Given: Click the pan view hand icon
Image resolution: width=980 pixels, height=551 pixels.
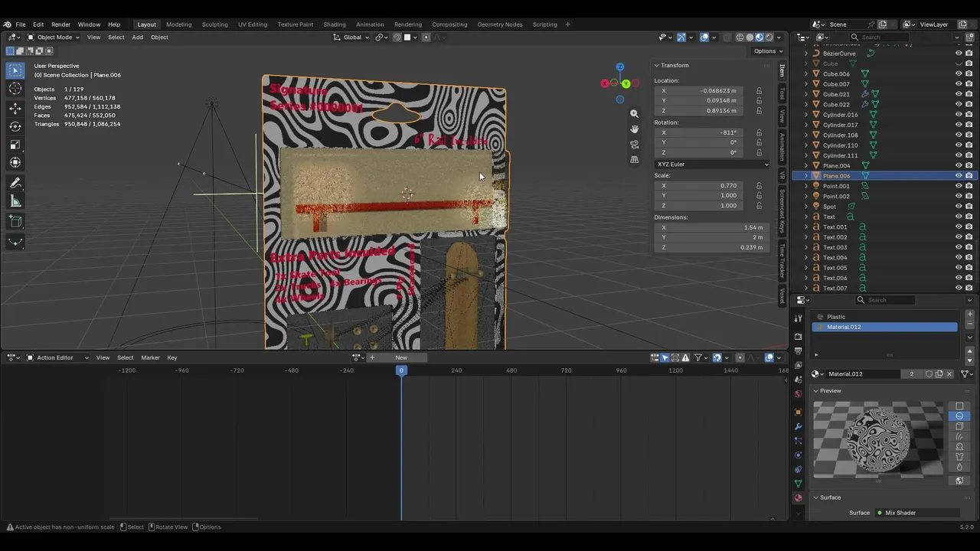Looking at the screenshot, I should 634,129.
